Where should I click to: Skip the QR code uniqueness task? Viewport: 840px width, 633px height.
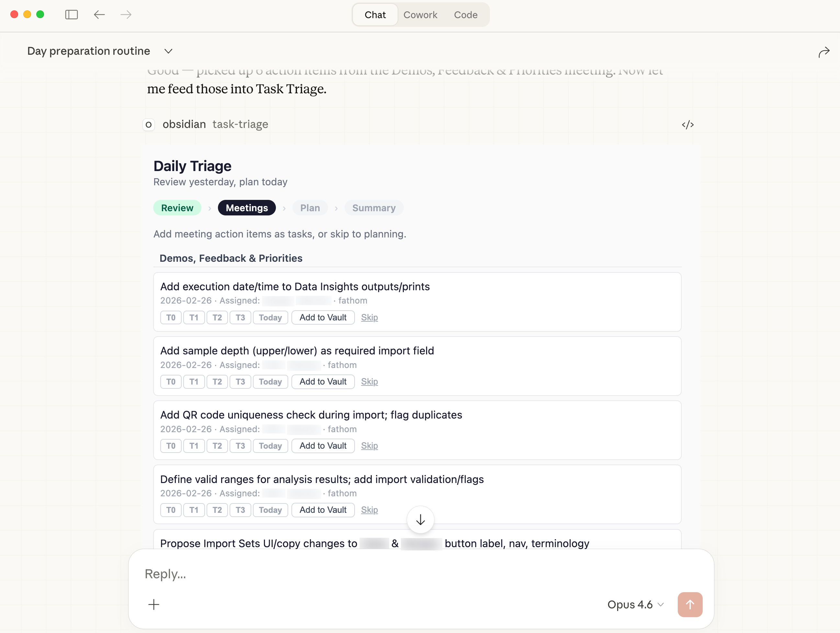tap(369, 446)
